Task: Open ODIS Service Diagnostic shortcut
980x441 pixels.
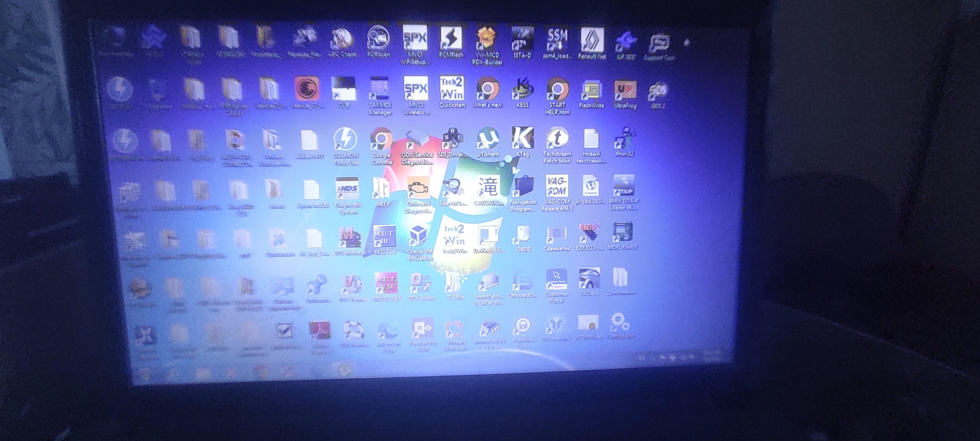Action: pyautogui.click(x=417, y=140)
